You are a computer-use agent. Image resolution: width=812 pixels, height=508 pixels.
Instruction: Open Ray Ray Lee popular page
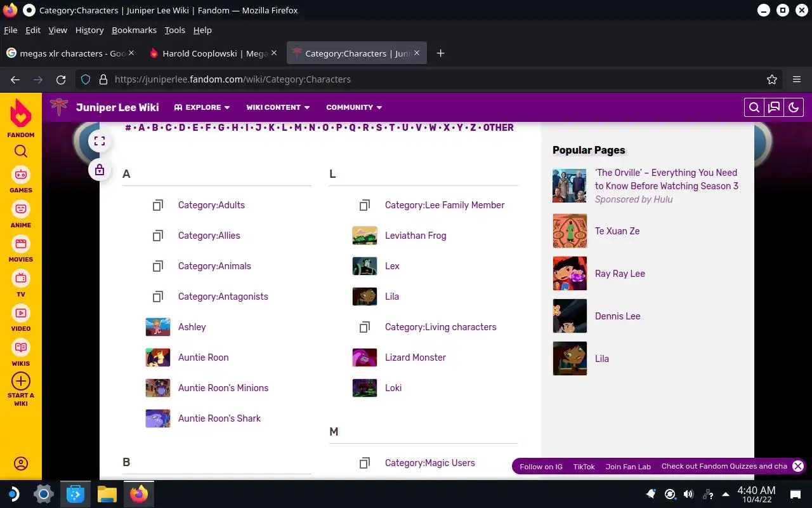point(620,274)
